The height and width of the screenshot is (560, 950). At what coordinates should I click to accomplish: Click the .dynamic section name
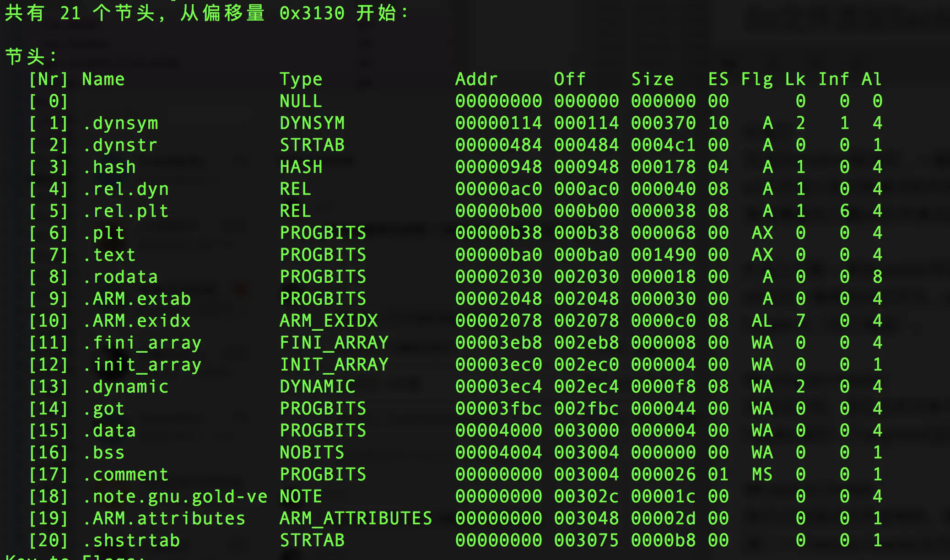[x=126, y=387]
